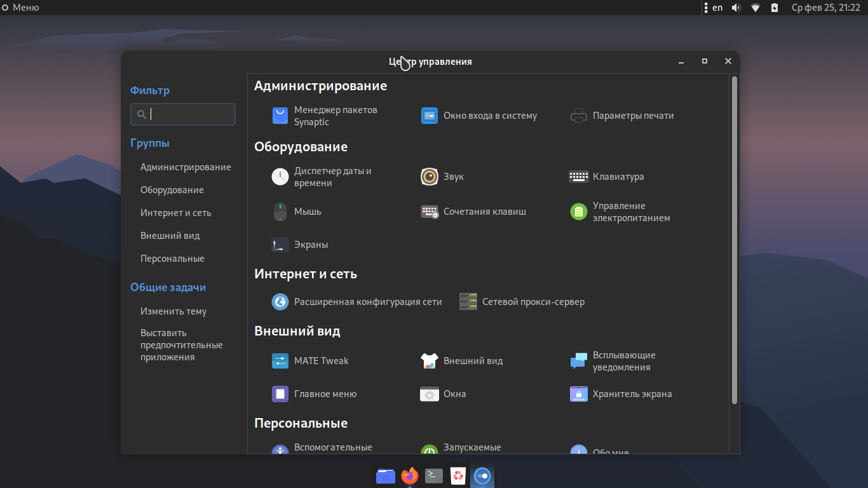Open Сетевой прокси-сервер settings icon

(x=468, y=302)
